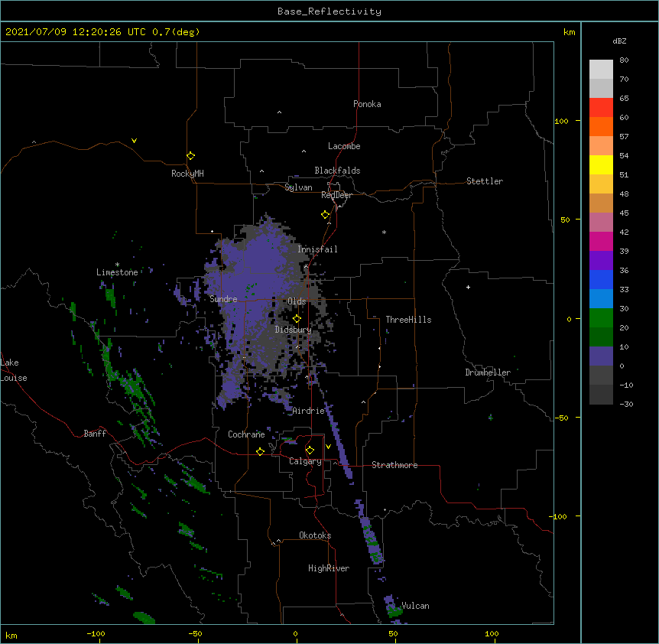659x644 pixels.
Task: Select the ThreeHills town label
Action: point(408,320)
